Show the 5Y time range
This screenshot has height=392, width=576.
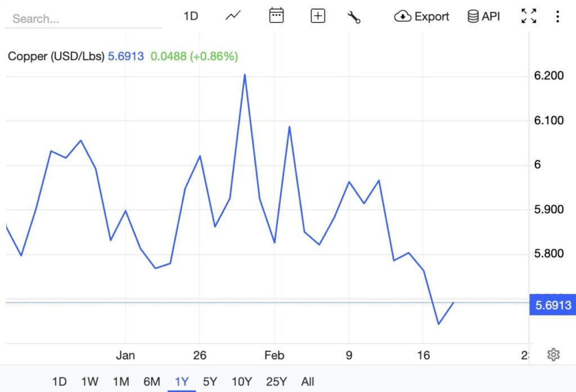tap(210, 382)
